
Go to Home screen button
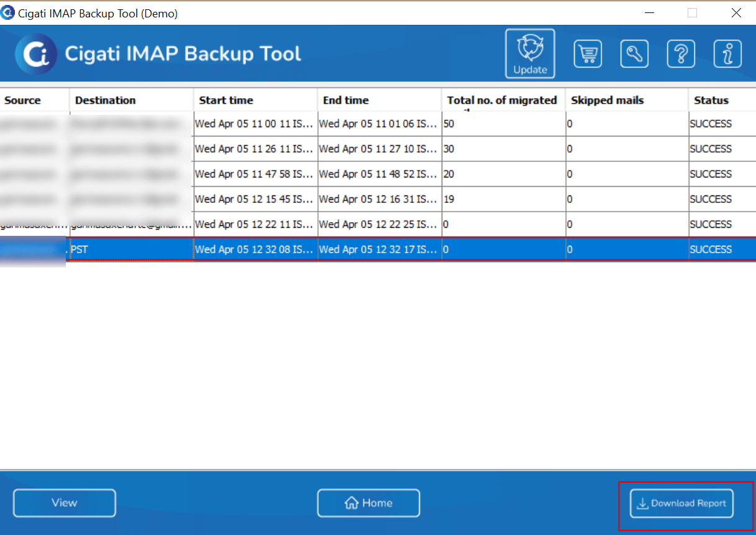point(368,503)
